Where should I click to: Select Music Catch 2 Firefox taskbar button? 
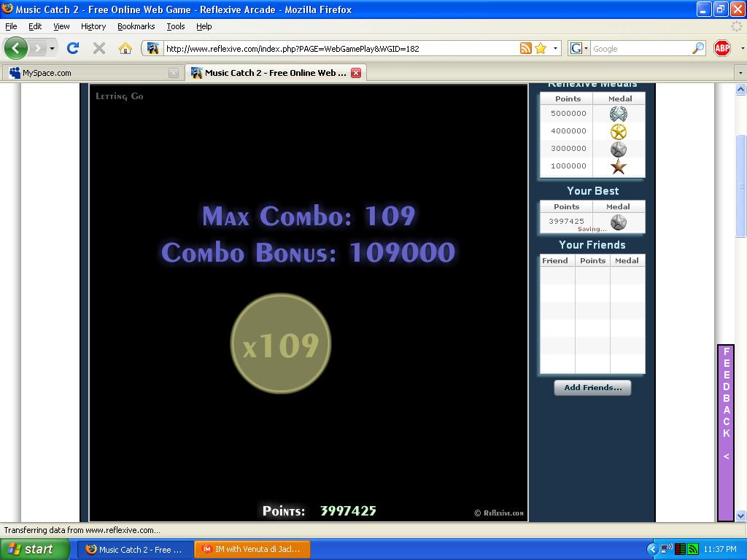pos(135,550)
